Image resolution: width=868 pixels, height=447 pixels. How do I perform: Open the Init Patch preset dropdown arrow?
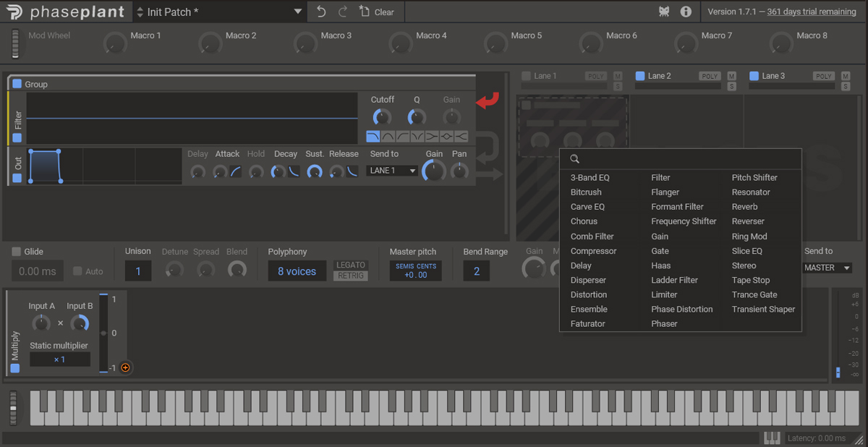[x=298, y=12]
